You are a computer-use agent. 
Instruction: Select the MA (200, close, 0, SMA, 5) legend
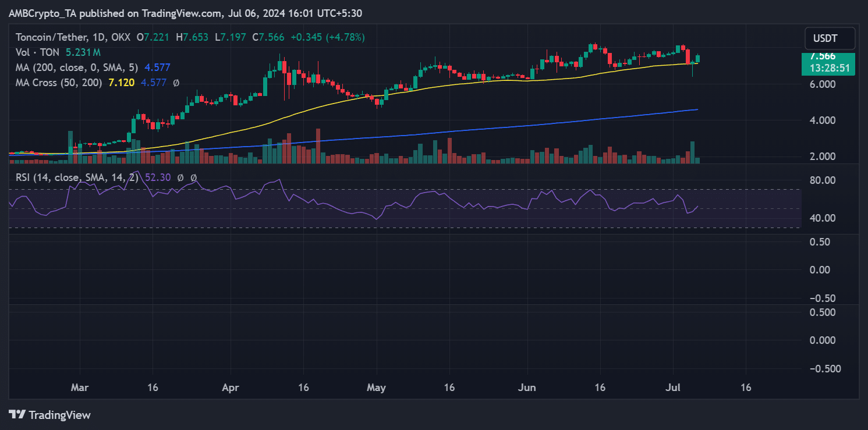77,67
